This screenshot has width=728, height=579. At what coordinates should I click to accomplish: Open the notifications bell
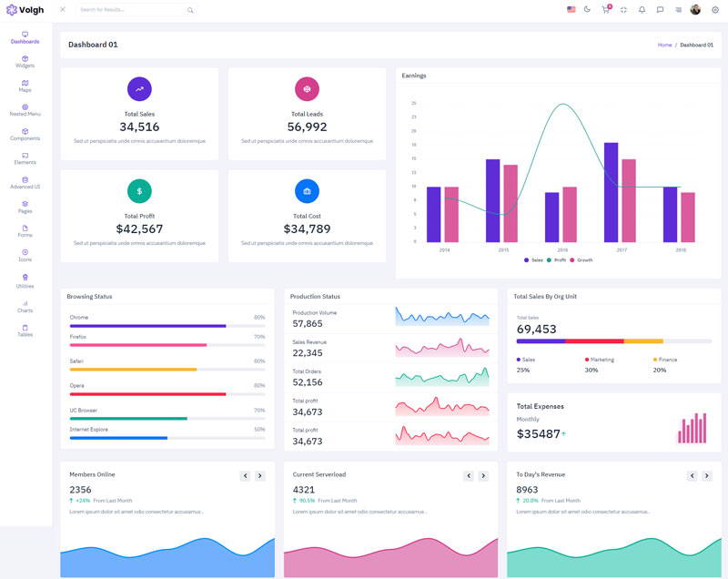(x=642, y=10)
